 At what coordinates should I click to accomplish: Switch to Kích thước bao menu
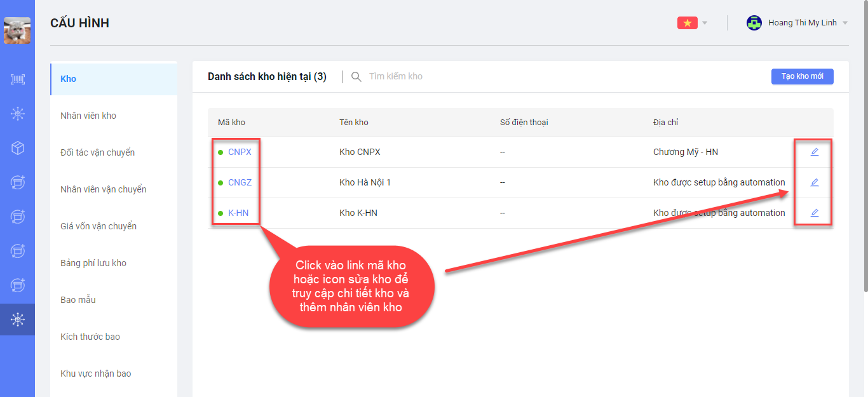[90, 337]
